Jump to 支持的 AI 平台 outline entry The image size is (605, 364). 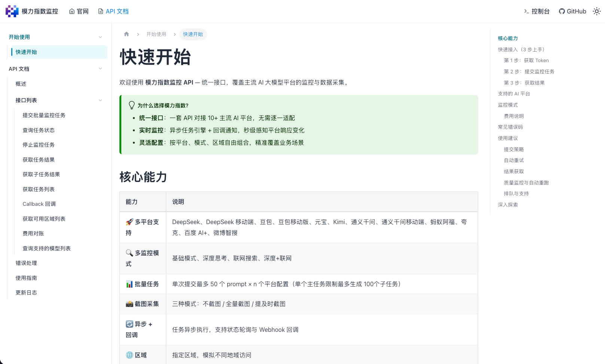(514, 94)
